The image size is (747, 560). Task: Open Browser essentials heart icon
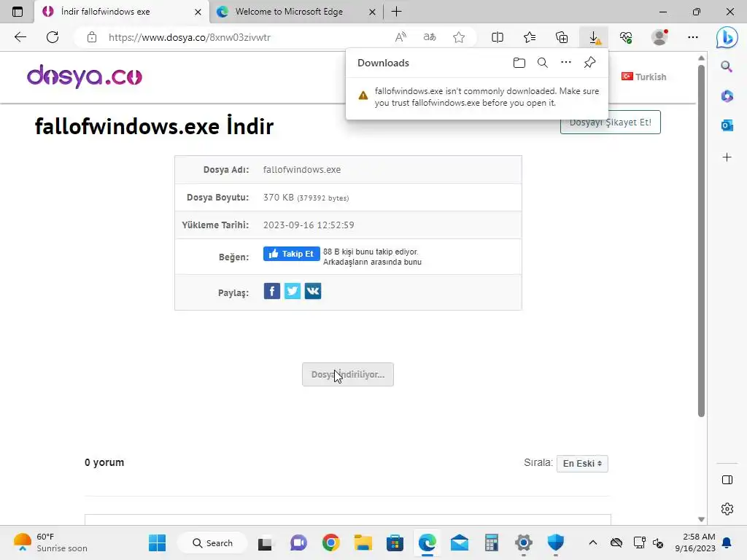coord(626,37)
